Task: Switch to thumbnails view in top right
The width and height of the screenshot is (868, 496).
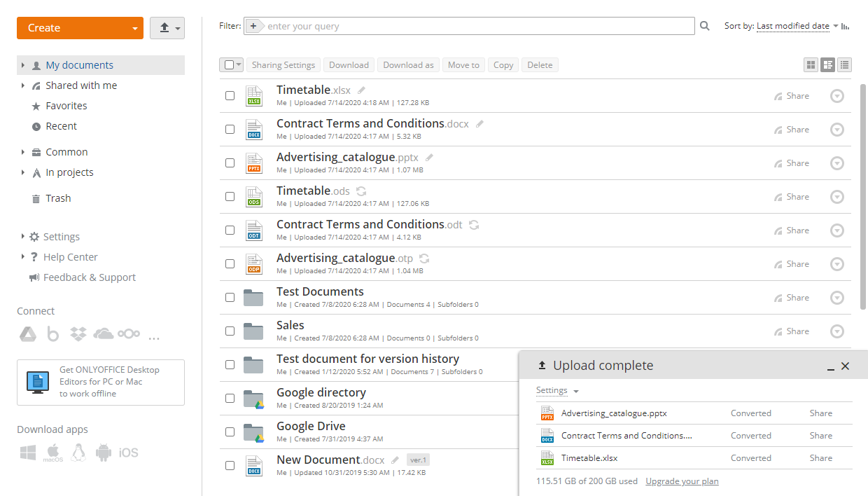Action: 811,64
